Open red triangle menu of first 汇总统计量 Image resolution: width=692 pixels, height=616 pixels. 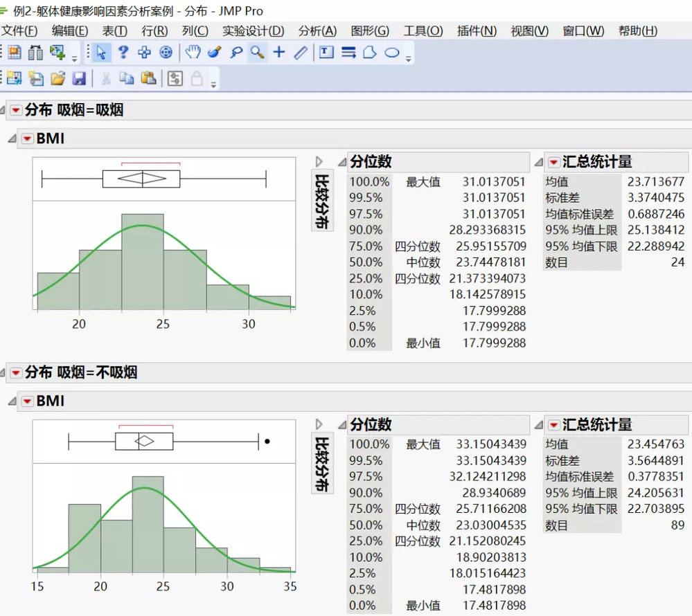(x=553, y=162)
